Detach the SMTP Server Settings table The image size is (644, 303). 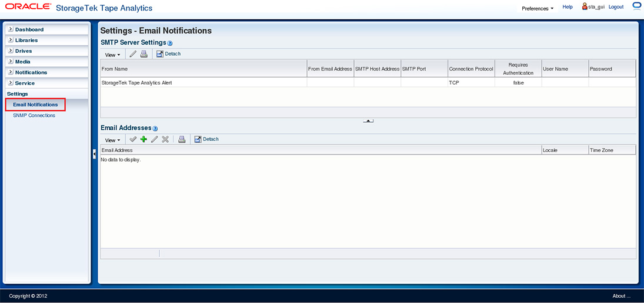(x=168, y=54)
